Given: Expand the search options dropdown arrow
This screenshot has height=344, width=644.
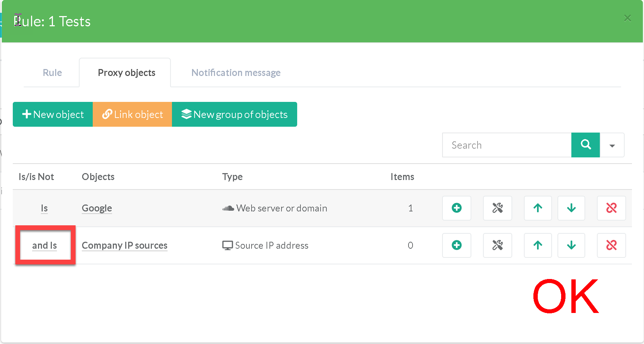Looking at the screenshot, I should click(x=612, y=145).
